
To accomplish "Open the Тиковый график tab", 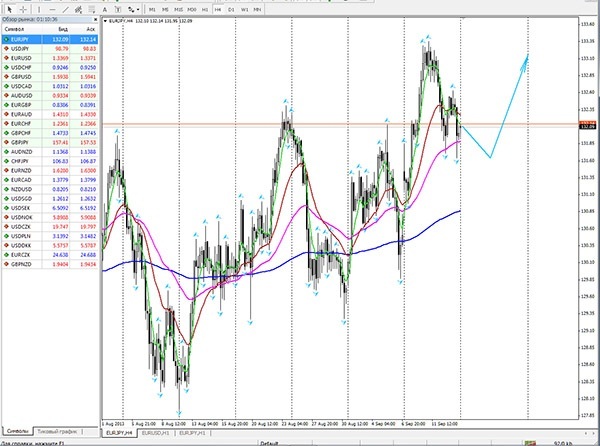I will pos(58,432).
